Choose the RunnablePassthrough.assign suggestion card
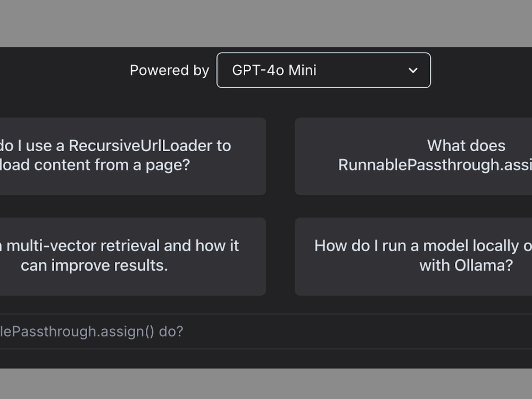The height and width of the screenshot is (399, 532). pyautogui.click(x=413, y=156)
